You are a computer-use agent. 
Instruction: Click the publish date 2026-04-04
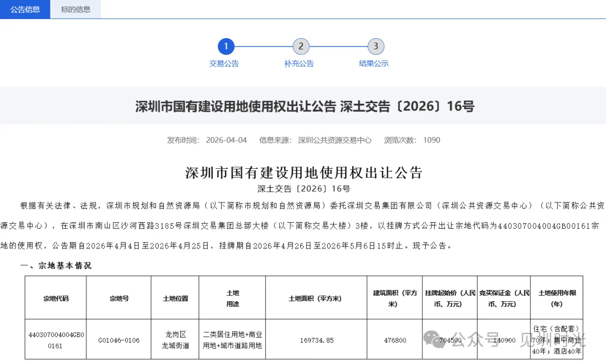(x=226, y=140)
